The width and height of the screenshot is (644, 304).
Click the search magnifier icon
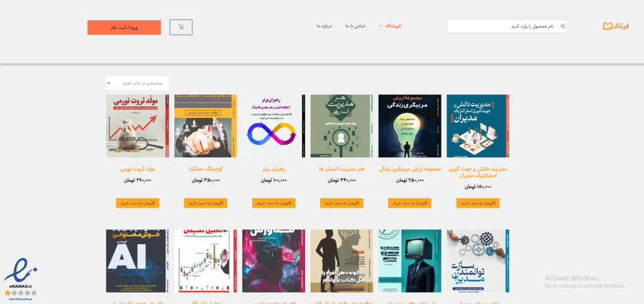(563, 26)
